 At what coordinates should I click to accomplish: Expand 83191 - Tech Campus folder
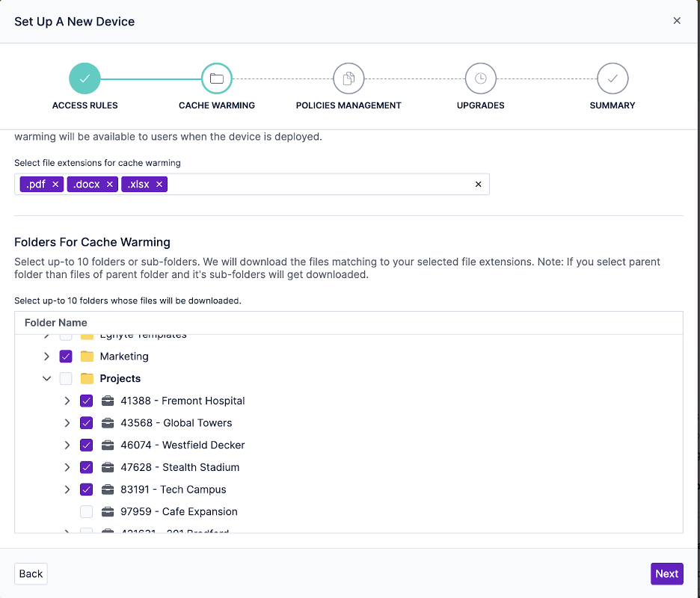tap(67, 490)
